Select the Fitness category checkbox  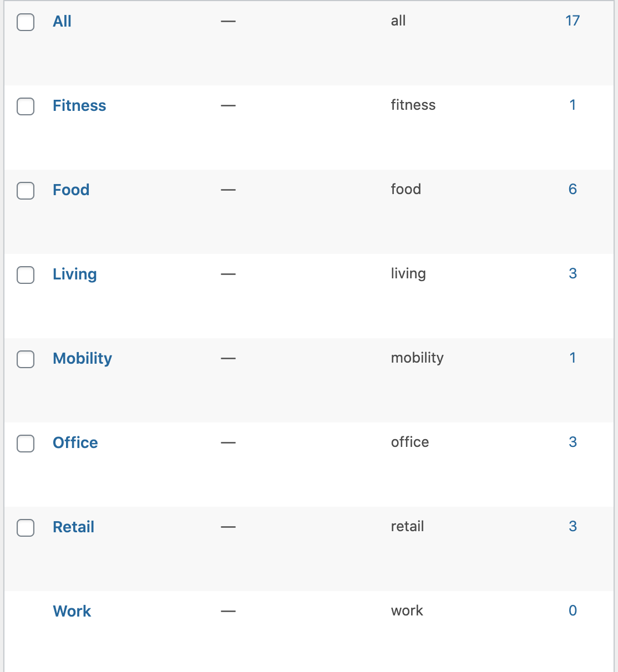point(26,106)
